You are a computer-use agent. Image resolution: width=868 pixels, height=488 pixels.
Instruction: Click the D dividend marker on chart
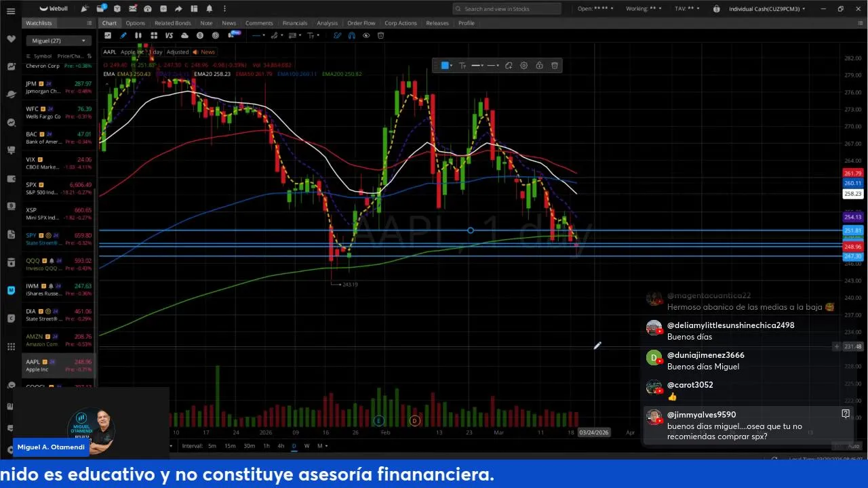coord(414,421)
